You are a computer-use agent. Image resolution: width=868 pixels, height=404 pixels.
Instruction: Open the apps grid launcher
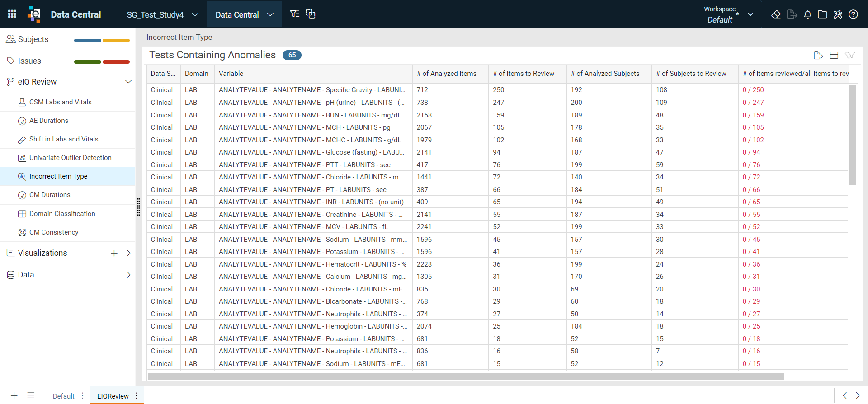point(12,14)
